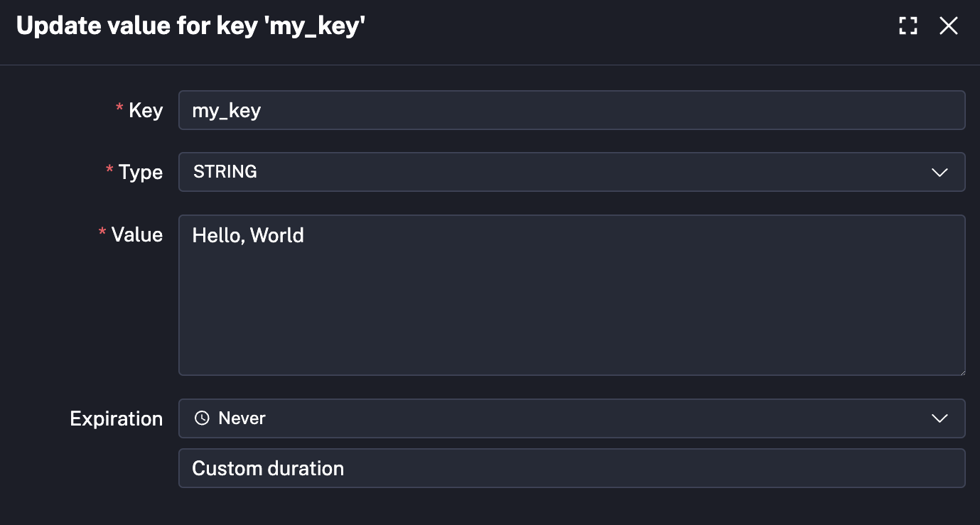This screenshot has height=525, width=980.
Task: Click the Value textarea resize handle
Action: pos(961,371)
